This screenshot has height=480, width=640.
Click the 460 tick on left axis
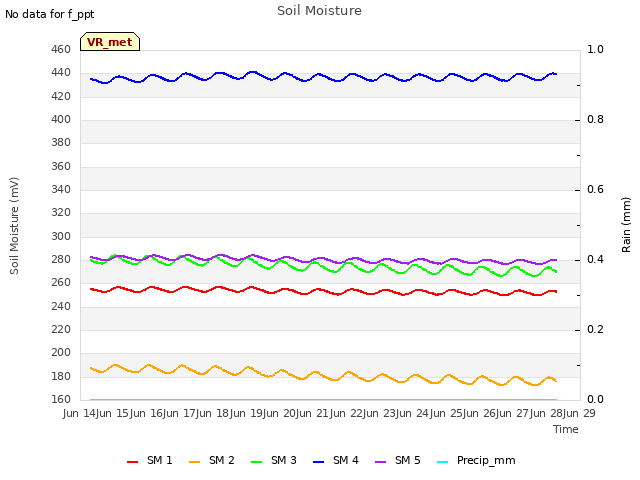click(x=61, y=49)
